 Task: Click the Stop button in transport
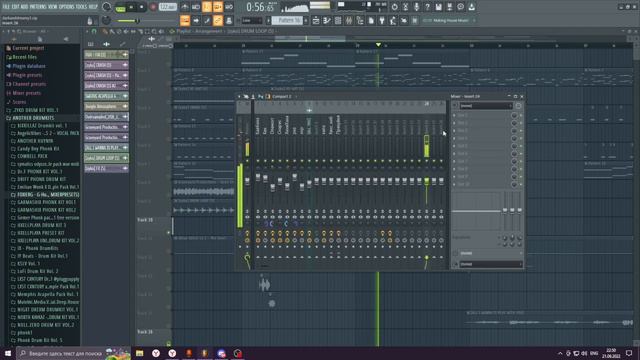click(x=142, y=7)
